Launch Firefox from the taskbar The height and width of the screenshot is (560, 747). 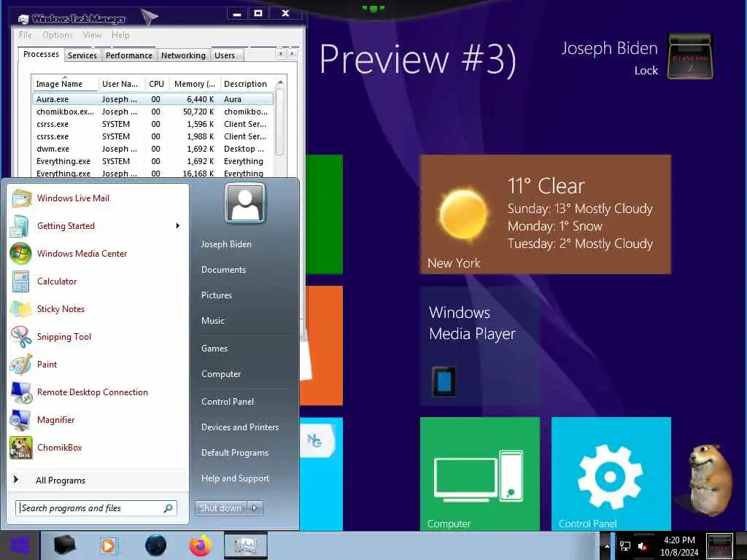(201, 545)
